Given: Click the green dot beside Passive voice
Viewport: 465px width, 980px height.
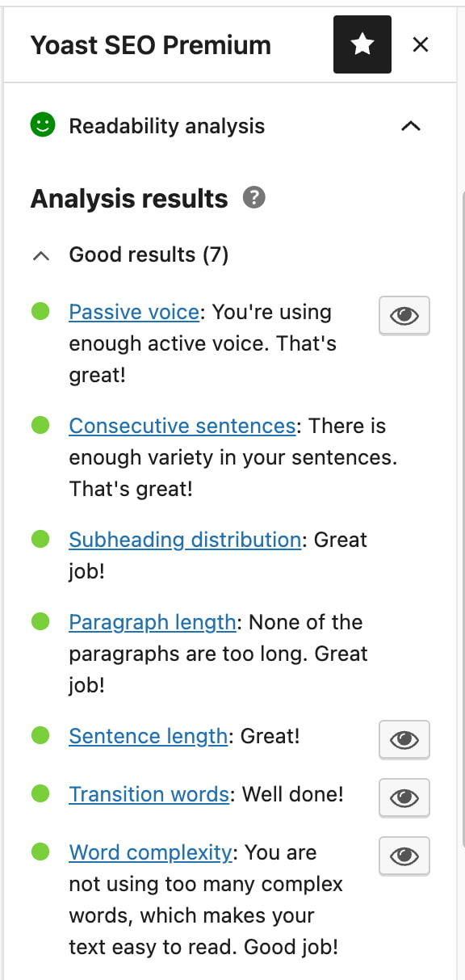Looking at the screenshot, I should pyautogui.click(x=40, y=311).
